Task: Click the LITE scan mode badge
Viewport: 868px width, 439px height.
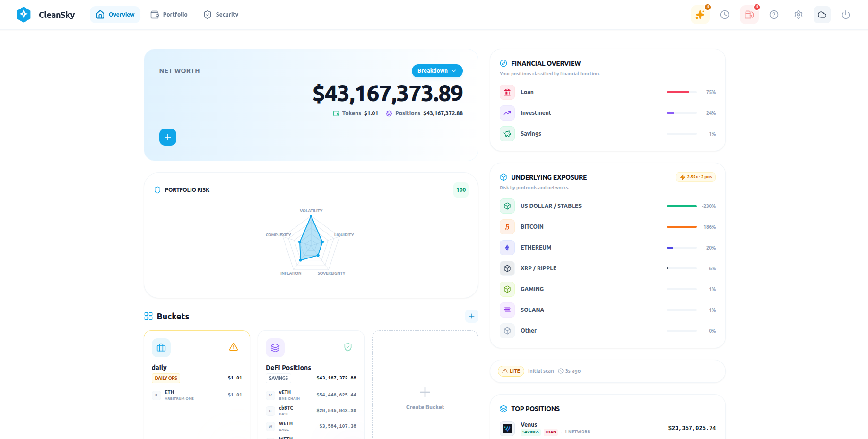Action: click(511, 371)
